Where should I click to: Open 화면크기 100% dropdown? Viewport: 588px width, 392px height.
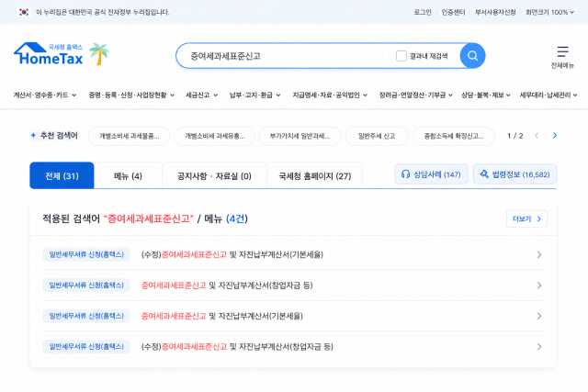coord(549,12)
